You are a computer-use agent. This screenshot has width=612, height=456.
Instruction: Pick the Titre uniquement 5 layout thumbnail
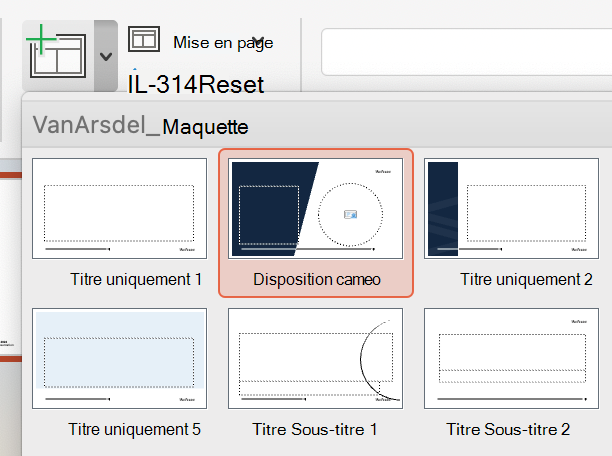[x=119, y=358]
